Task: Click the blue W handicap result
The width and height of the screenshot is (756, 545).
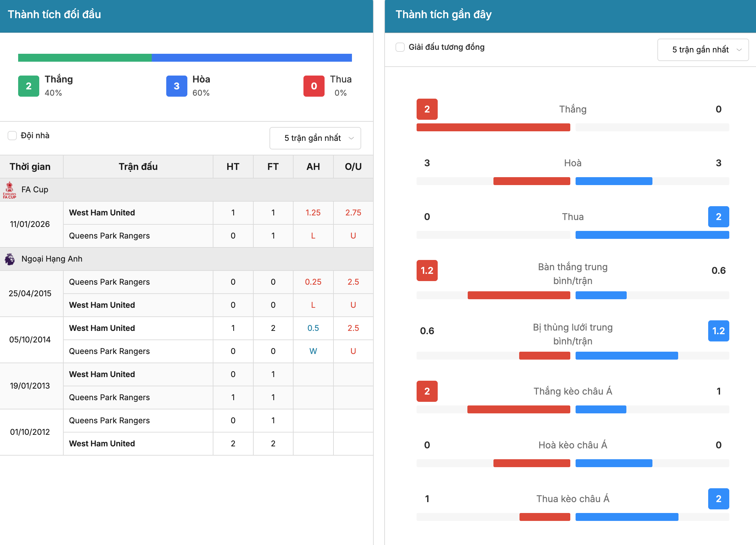Action: click(313, 351)
